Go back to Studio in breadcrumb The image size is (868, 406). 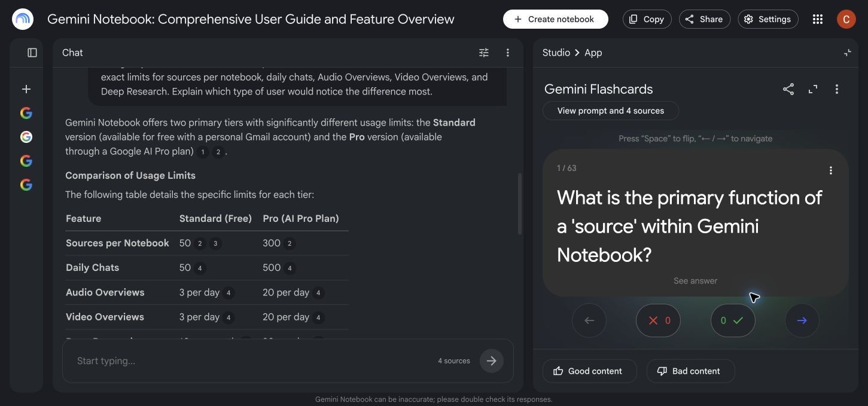click(556, 53)
